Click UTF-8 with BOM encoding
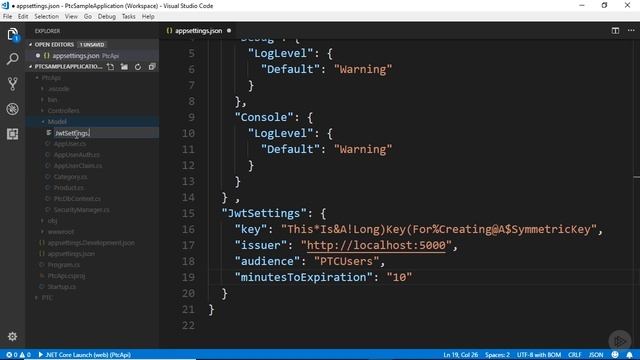This screenshot has height=360, width=640. pyautogui.click(x=539, y=355)
